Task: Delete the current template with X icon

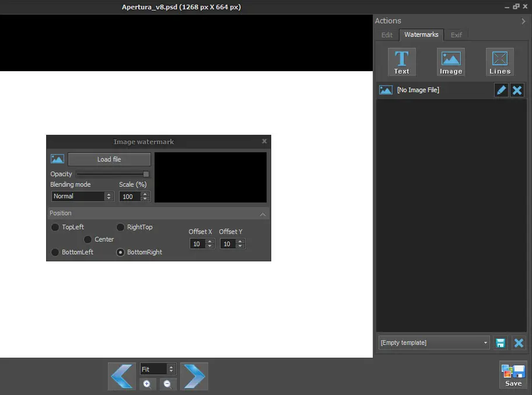Action: 519,343
